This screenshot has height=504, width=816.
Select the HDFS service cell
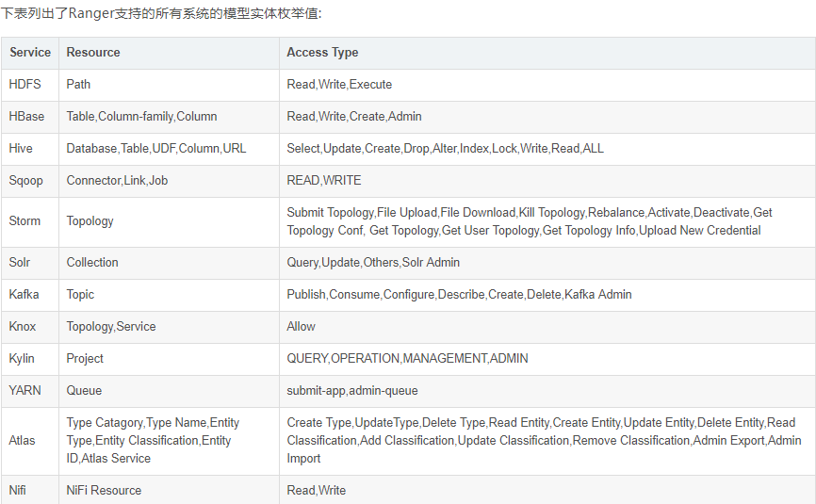point(30,85)
